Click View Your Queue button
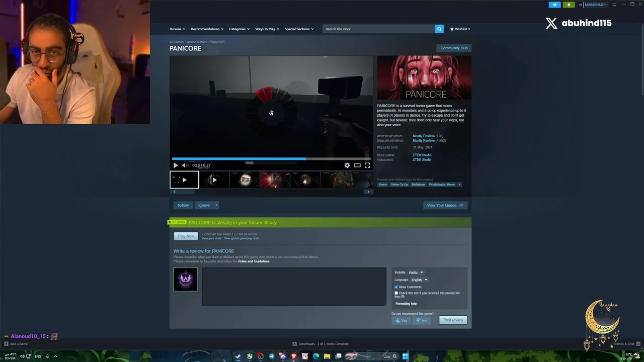Image resolution: width=644 pixels, height=362 pixels. 445,205
